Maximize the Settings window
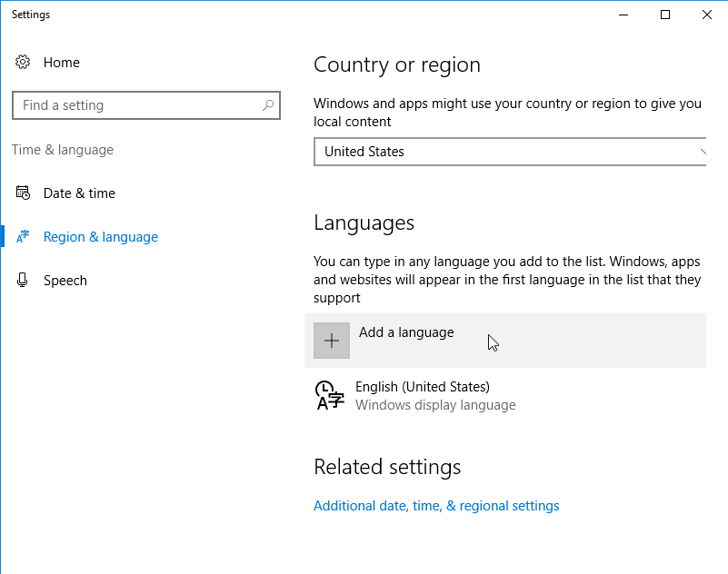This screenshot has width=728, height=574. pyautogui.click(x=665, y=15)
